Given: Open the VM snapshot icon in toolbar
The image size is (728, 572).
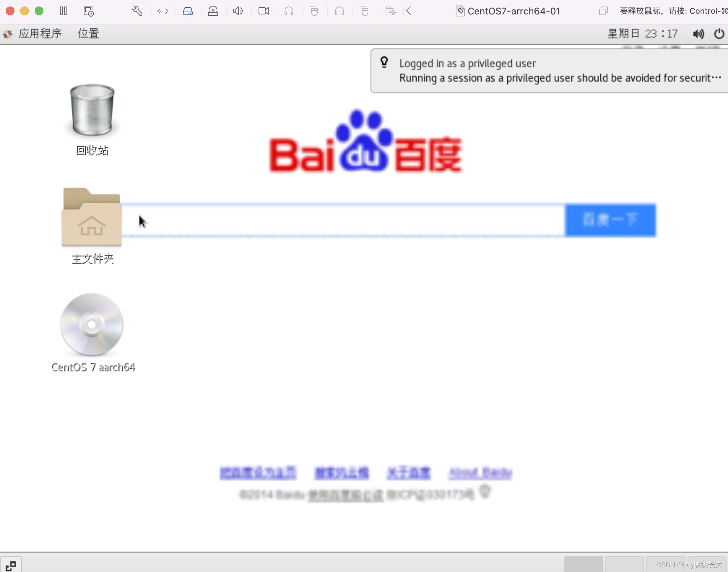Looking at the screenshot, I should tap(88, 11).
